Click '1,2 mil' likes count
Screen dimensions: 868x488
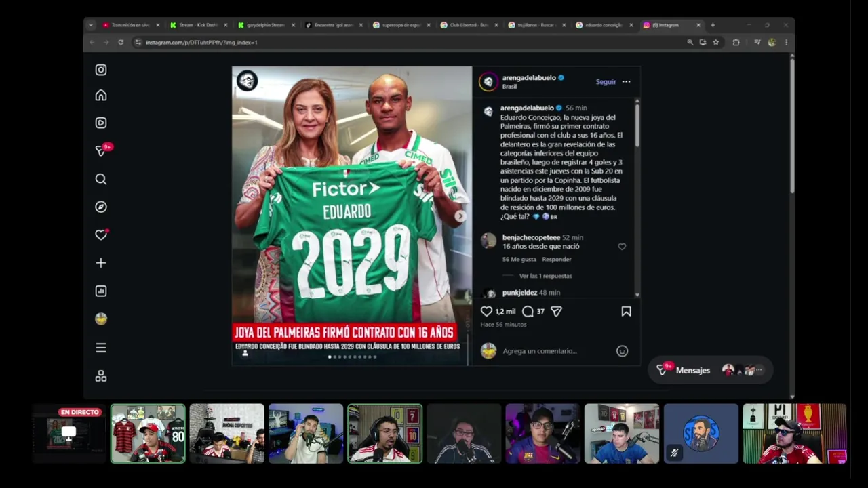click(x=505, y=312)
